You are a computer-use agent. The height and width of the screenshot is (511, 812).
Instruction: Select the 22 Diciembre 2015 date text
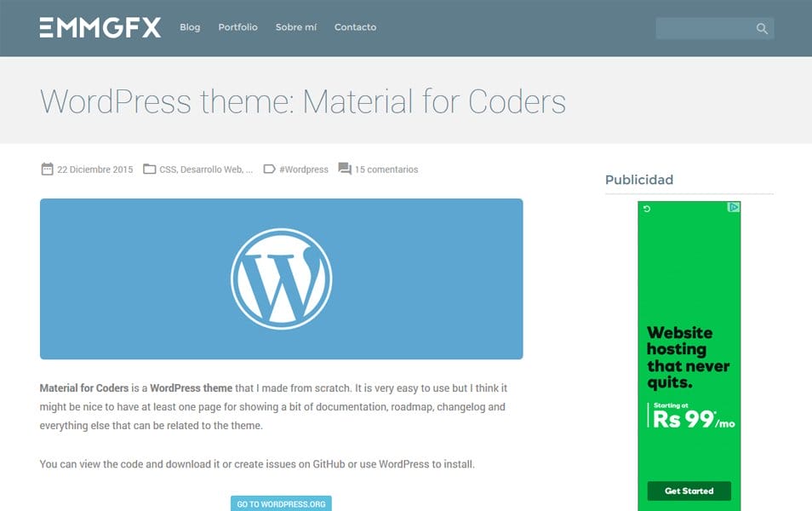[x=94, y=169]
